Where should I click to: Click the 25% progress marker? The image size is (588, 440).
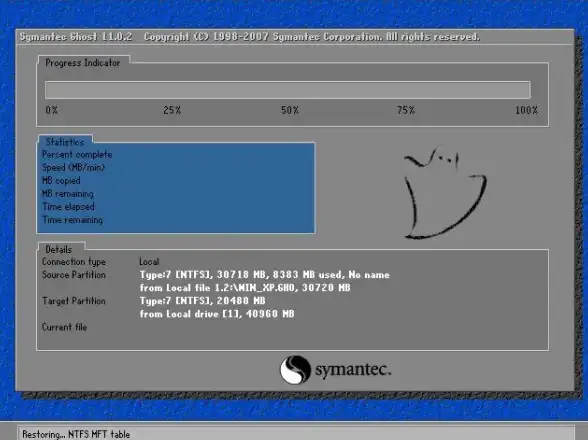172,110
